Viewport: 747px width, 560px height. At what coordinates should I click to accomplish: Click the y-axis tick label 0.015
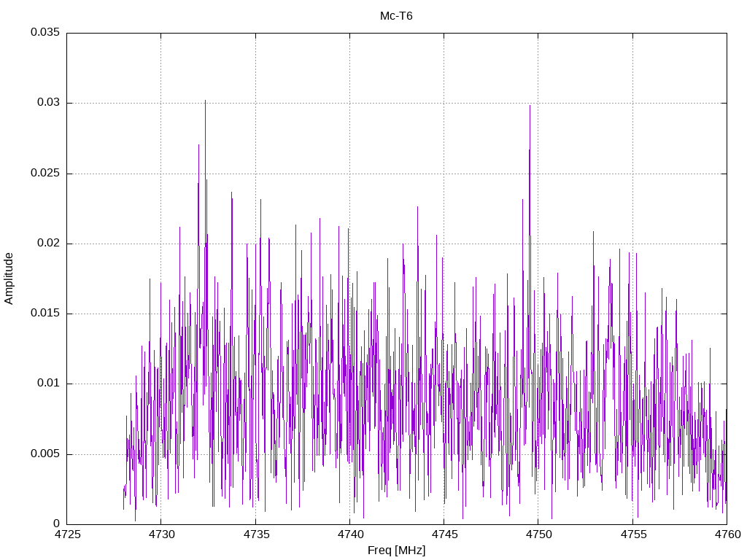click(45, 313)
